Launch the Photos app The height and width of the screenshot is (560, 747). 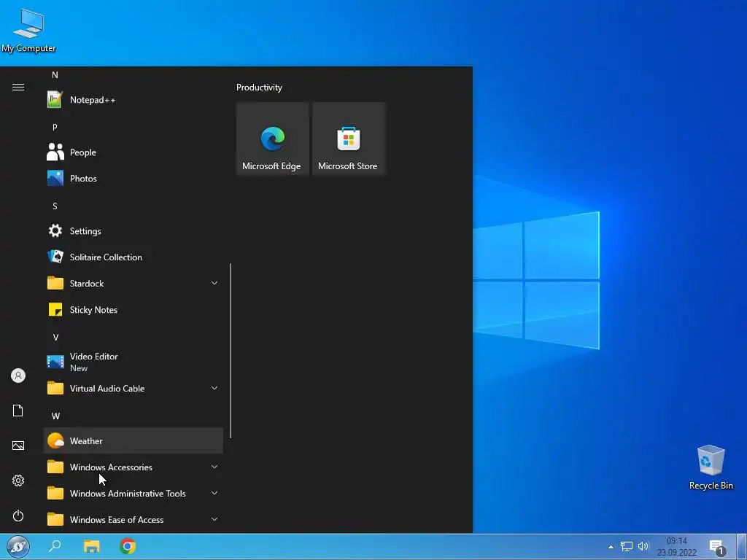point(133,179)
